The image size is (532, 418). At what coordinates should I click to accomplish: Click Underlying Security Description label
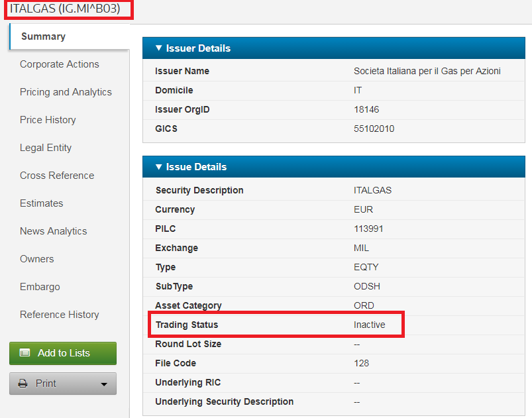coord(224,401)
